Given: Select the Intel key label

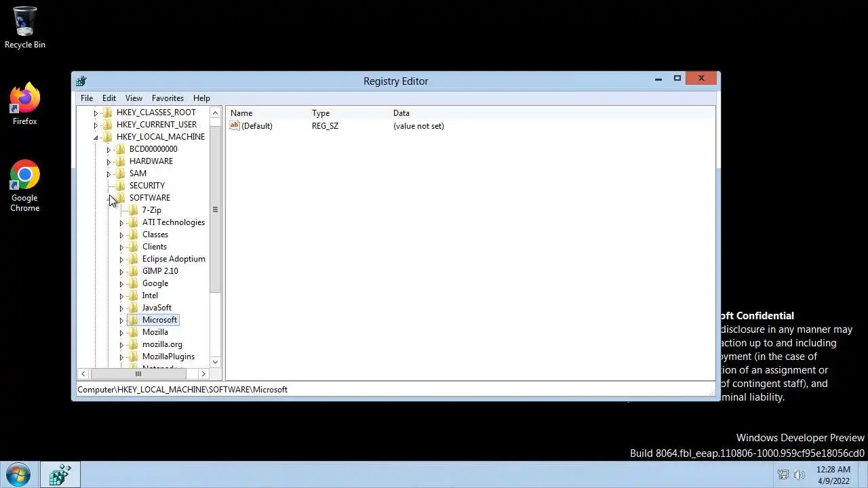Looking at the screenshot, I should pos(150,296).
